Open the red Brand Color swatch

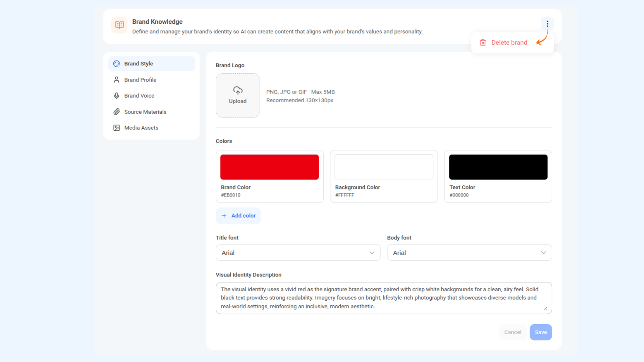pos(270,167)
